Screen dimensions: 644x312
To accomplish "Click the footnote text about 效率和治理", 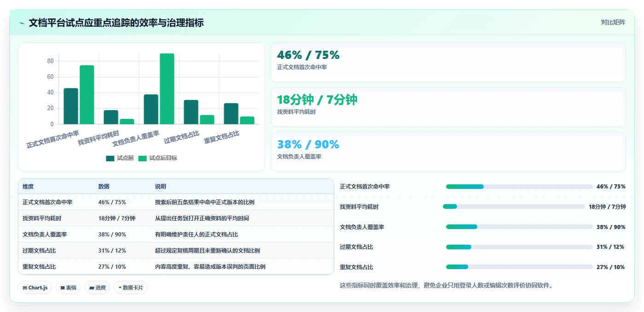I will [446, 285].
